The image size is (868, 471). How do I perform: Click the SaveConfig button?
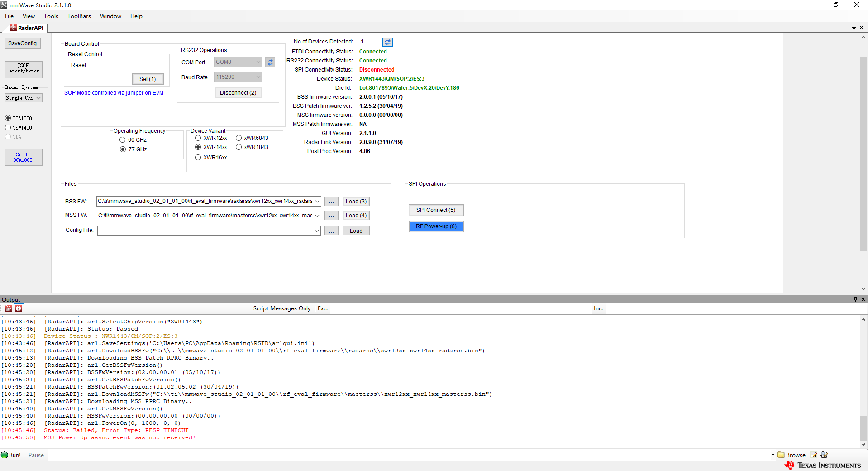tap(23, 43)
